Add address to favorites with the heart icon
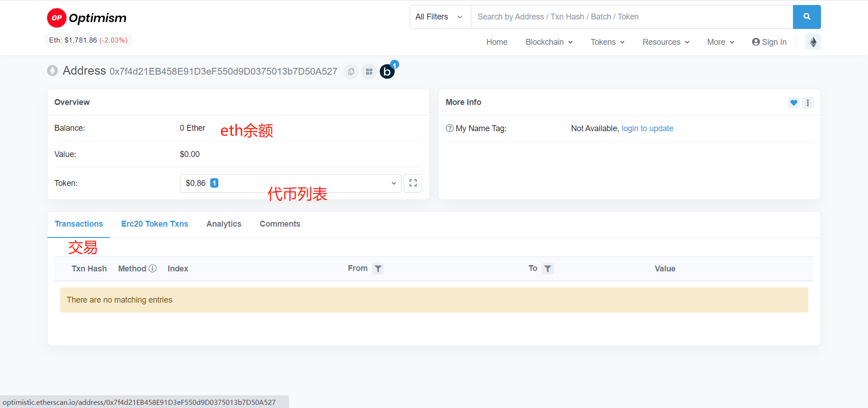The image size is (868, 408). (793, 103)
